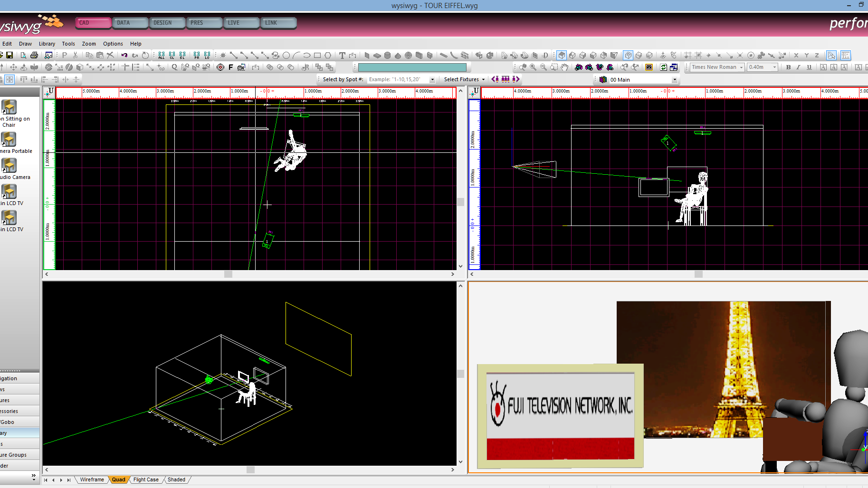
Task: Click the Undo arrow icon
Action: pos(124,56)
